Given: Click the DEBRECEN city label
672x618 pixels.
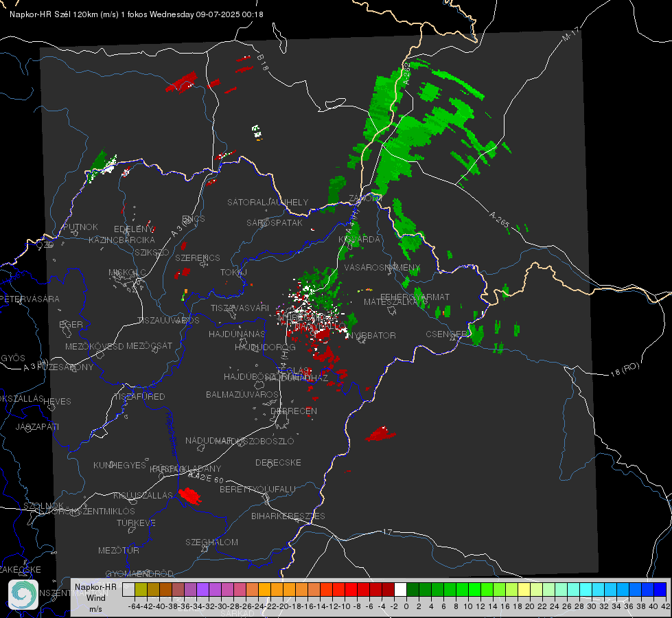Looking at the screenshot, I should [x=294, y=411].
